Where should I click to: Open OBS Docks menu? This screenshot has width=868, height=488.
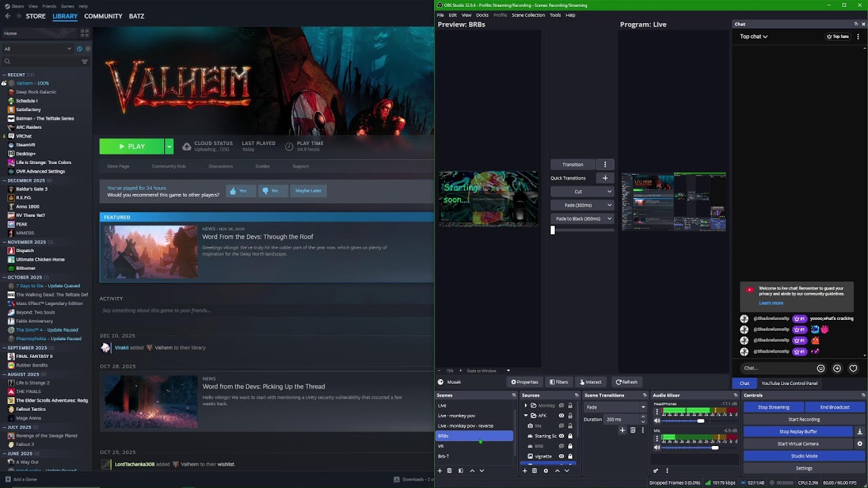(x=482, y=15)
